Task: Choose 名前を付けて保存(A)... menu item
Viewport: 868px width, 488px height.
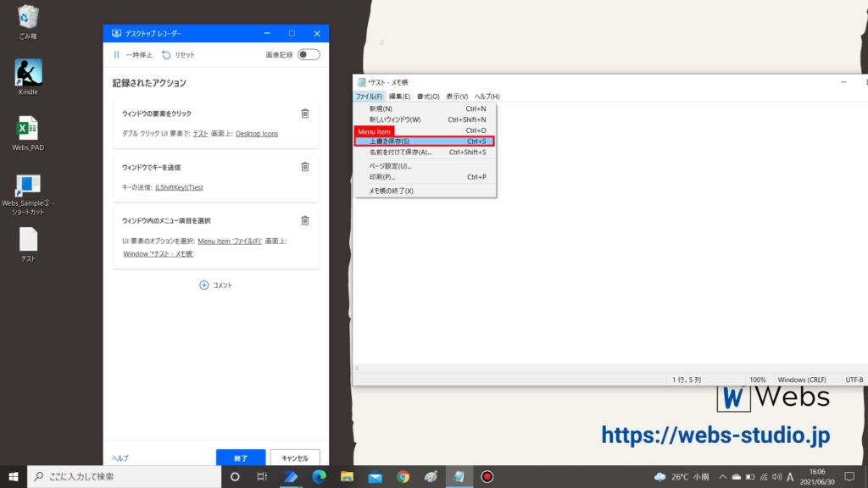Action: click(x=426, y=152)
